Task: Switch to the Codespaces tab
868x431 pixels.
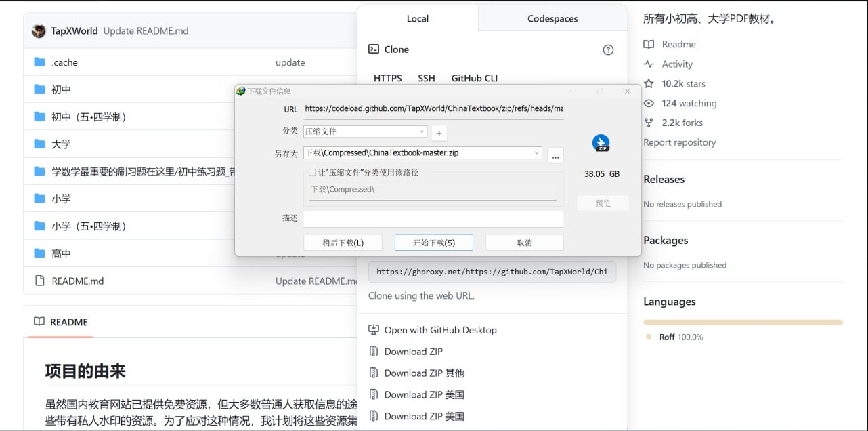Action: [552, 18]
